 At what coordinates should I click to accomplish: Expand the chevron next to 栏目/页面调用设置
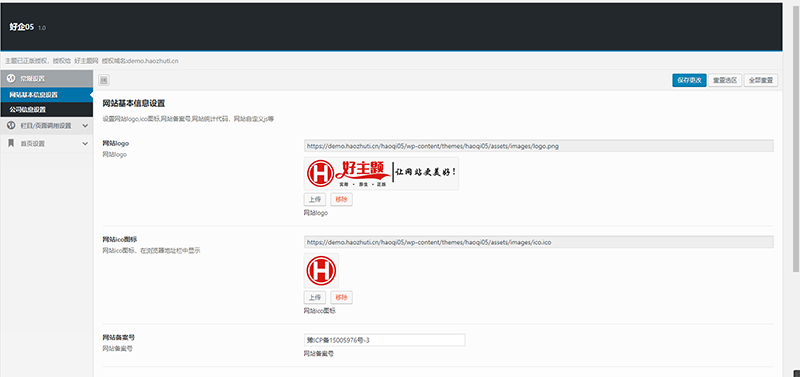coord(85,125)
